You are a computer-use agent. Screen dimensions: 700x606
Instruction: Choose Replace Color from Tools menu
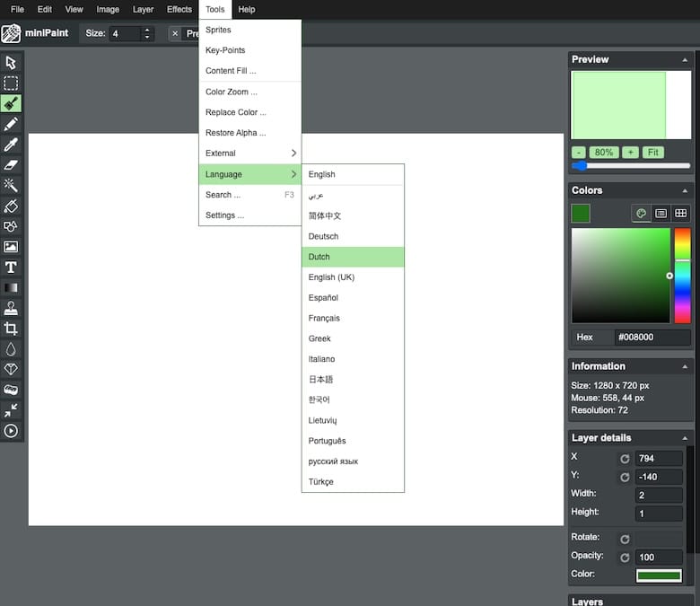pos(250,112)
